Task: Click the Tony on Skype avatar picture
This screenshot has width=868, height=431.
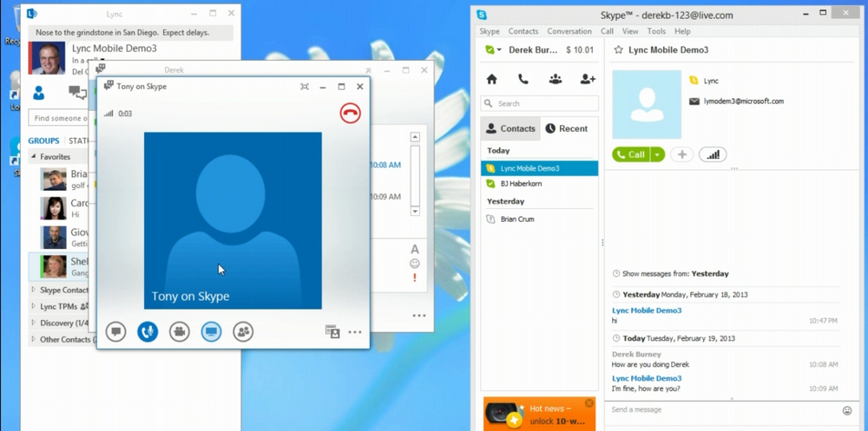Action: (233, 220)
